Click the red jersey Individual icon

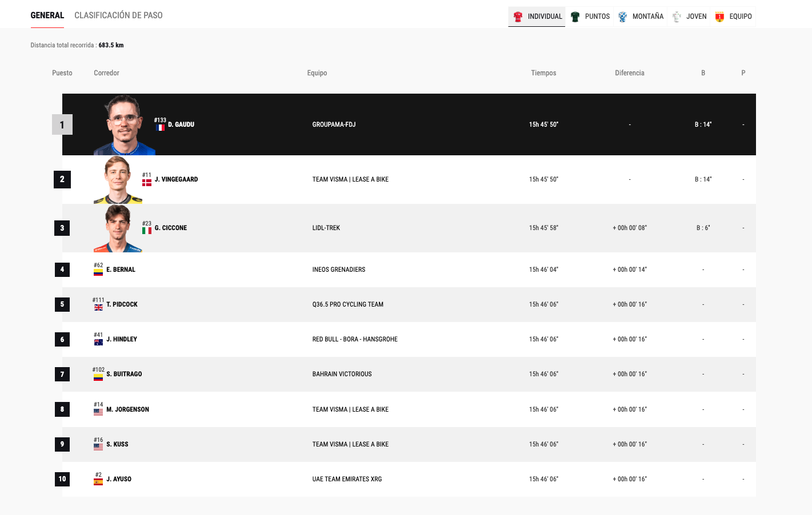(518, 17)
